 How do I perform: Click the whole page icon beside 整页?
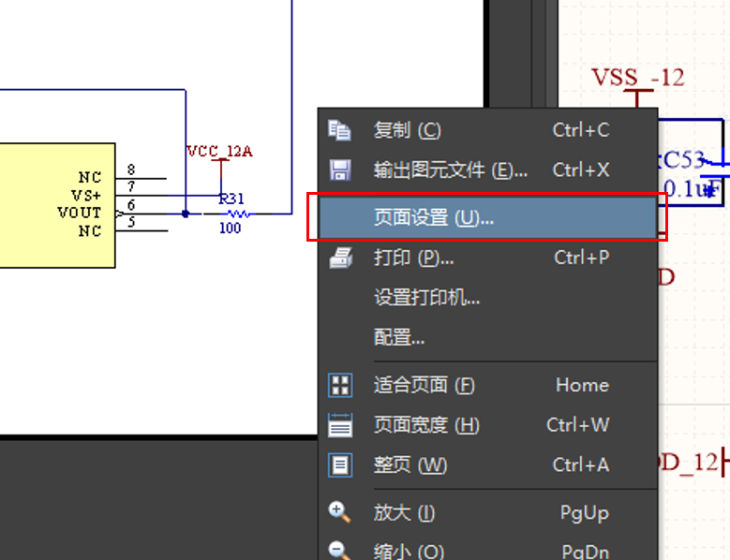pyautogui.click(x=340, y=465)
